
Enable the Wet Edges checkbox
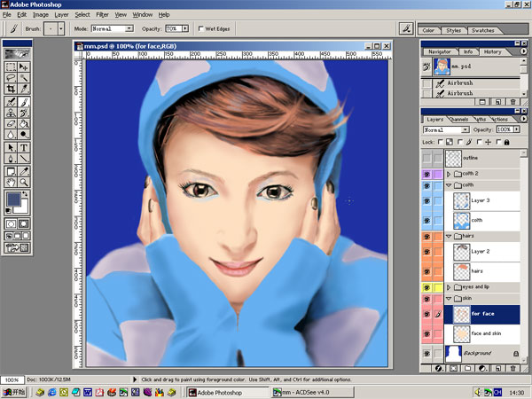pyautogui.click(x=201, y=29)
